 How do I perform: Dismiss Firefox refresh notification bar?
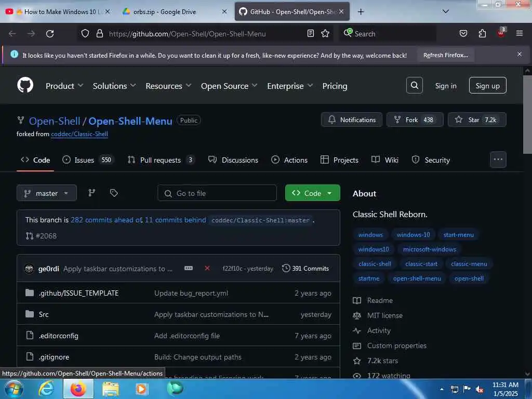click(x=519, y=54)
